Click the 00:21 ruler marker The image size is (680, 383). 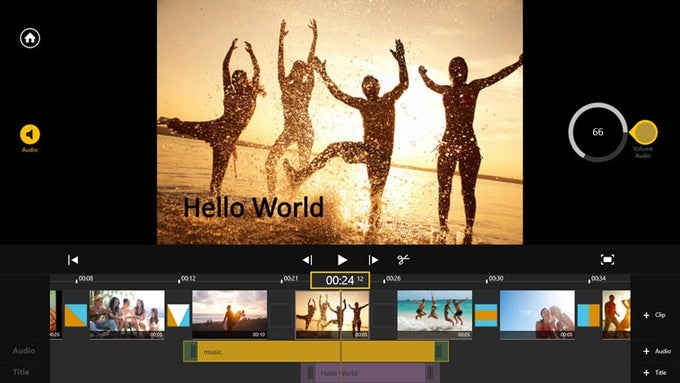(x=290, y=279)
